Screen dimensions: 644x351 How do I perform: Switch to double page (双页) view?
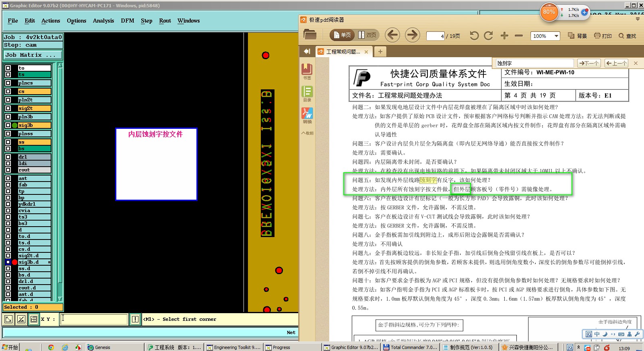click(x=367, y=35)
